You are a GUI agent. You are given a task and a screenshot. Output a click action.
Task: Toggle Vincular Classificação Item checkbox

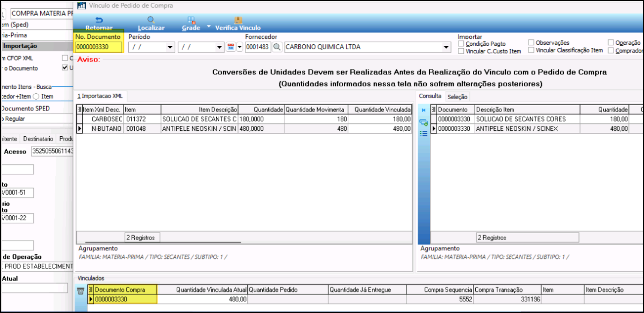(x=531, y=50)
